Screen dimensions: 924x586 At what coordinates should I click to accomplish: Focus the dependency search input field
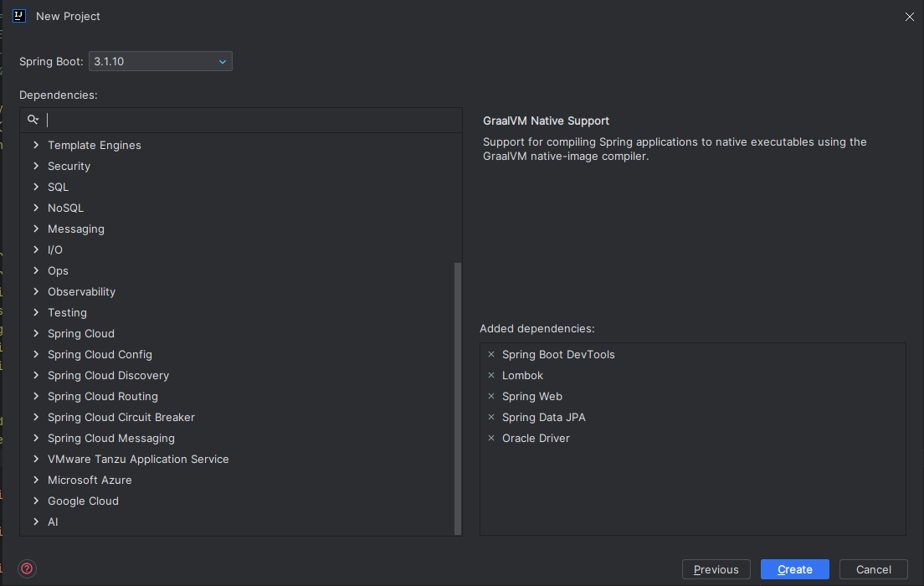tap(251, 120)
